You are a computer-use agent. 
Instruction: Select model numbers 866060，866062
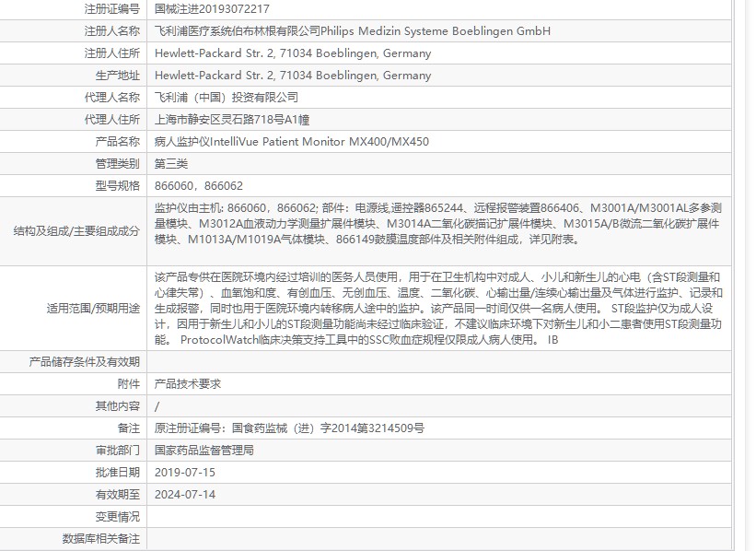(199, 186)
